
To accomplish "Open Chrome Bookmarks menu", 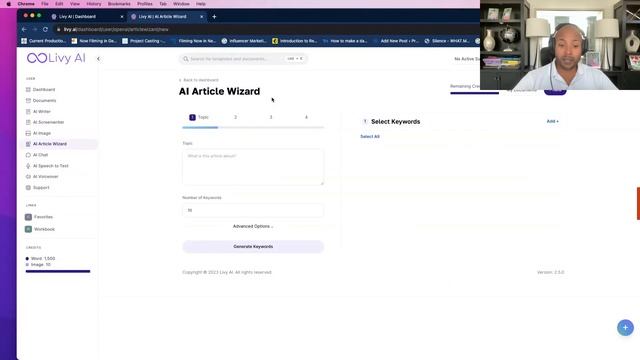I will coord(119,4).
